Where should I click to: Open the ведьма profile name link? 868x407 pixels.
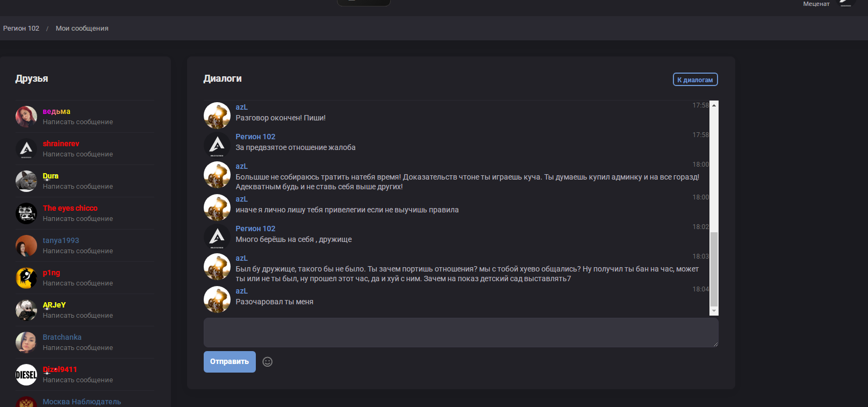[56, 111]
